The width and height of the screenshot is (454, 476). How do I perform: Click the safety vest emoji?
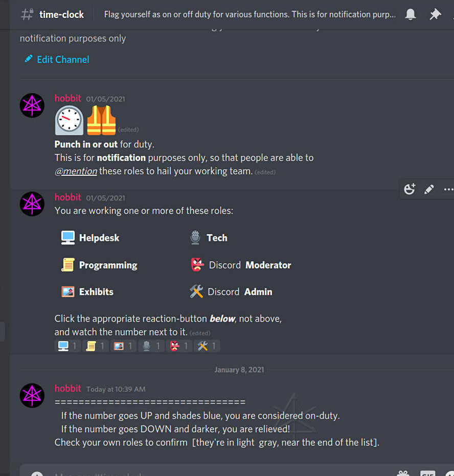(101, 120)
